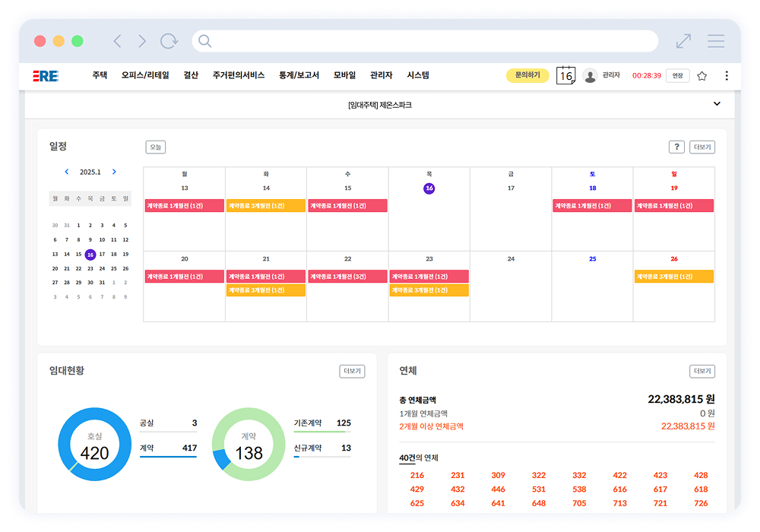Open the 오피스/리테일 menu
Screen dimensions: 760x532
pyautogui.click(x=145, y=75)
